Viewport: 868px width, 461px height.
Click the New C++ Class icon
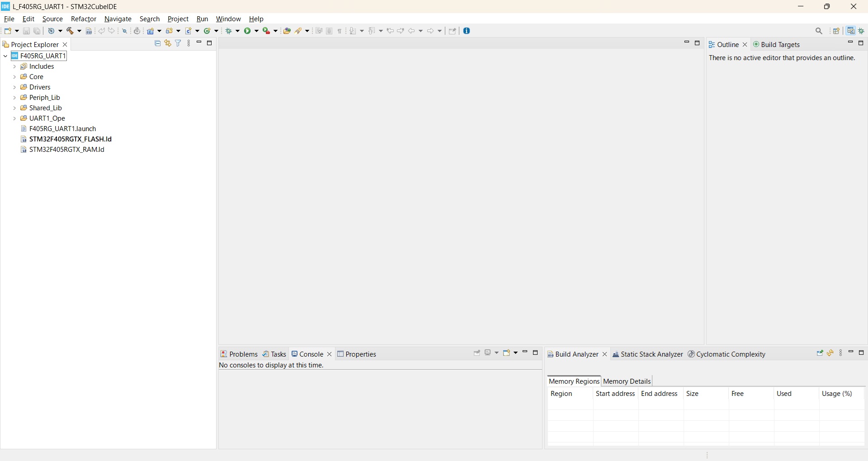(x=208, y=31)
